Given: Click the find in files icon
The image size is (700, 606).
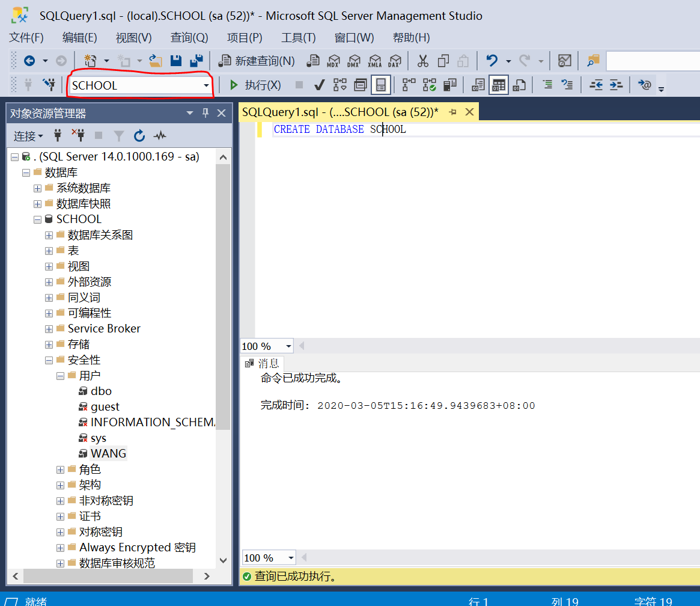Looking at the screenshot, I should tap(593, 61).
